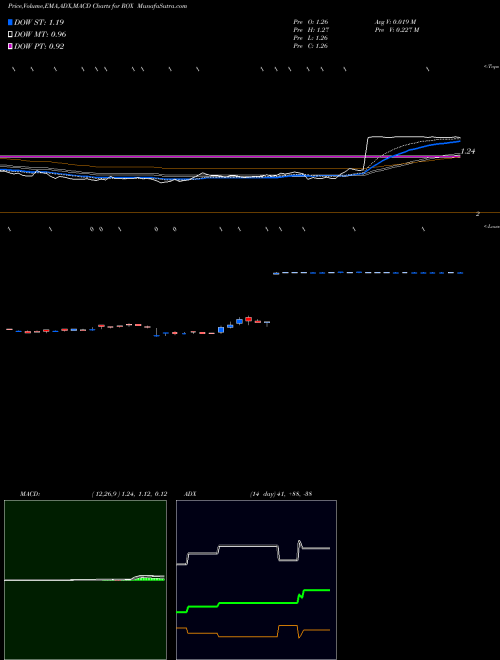The image size is (500, 660).
Task: Click the MACD panel title
Action: pos(30,494)
